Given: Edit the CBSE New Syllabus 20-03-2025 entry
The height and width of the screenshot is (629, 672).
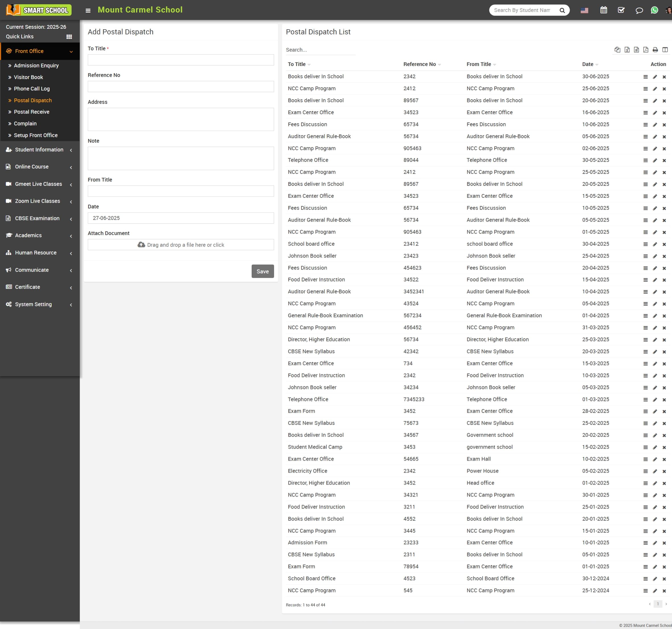Looking at the screenshot, I should [655, 352].
